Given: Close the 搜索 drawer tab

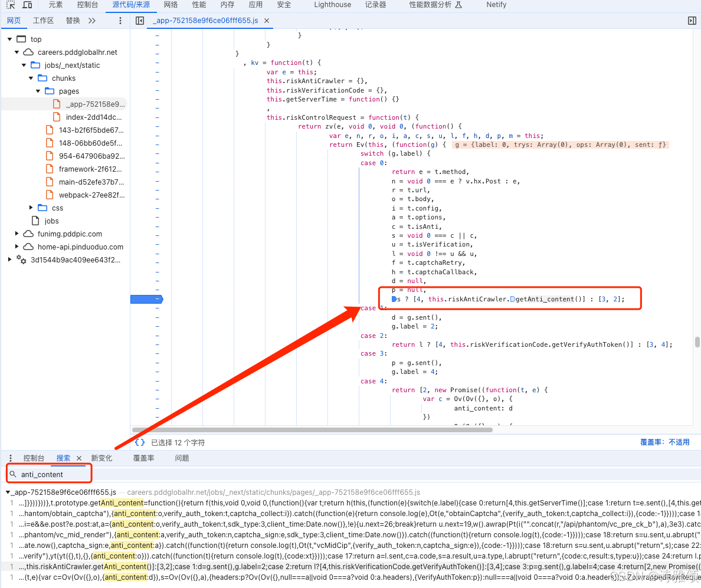Looking at the screenshot, I should click(x=79, y=458).
